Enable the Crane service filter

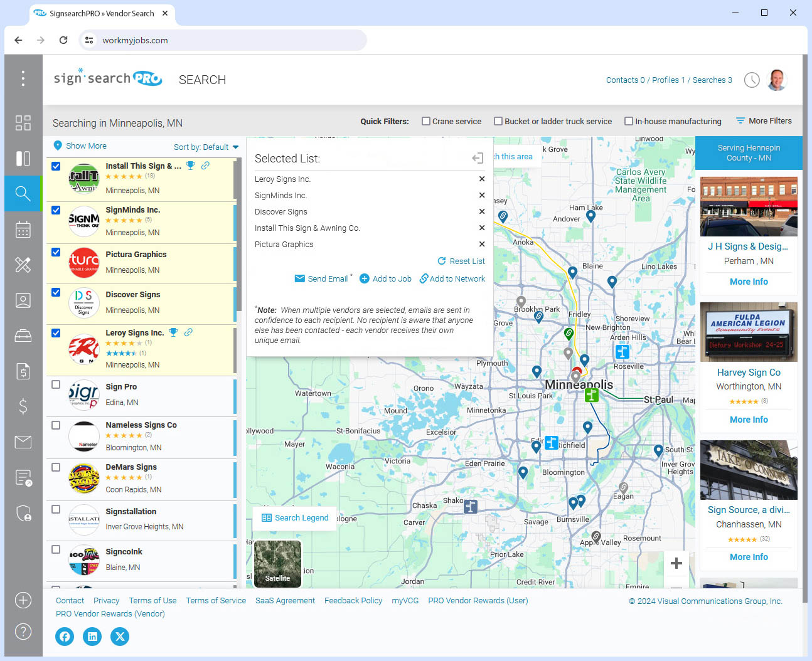pyautogui.click(x=426, y=121)
